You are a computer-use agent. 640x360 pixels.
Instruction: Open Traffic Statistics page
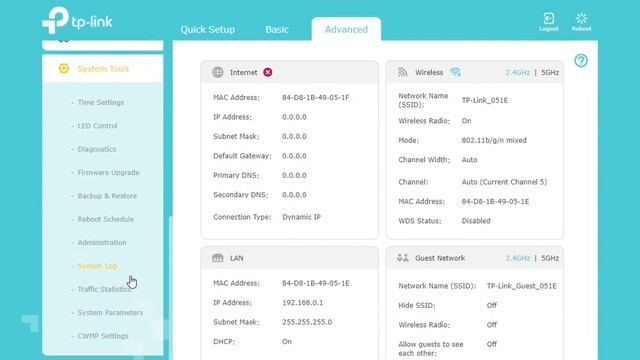point(104,289)
